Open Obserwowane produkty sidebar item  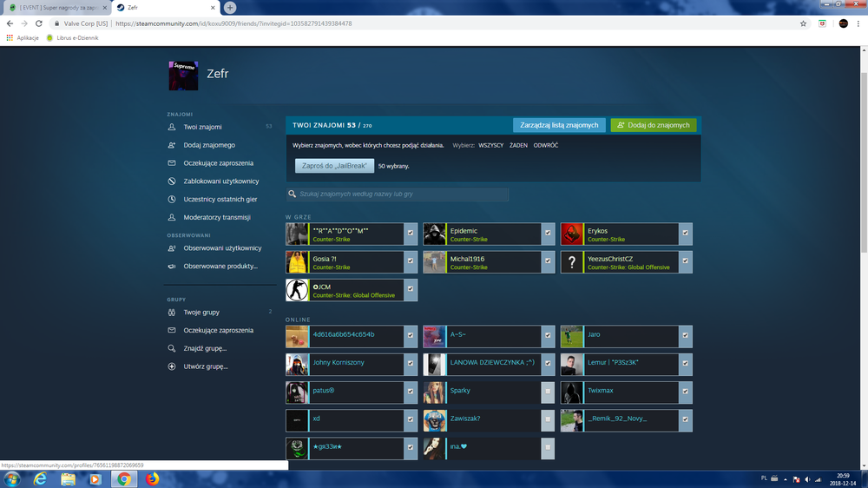tap(220, 267)
